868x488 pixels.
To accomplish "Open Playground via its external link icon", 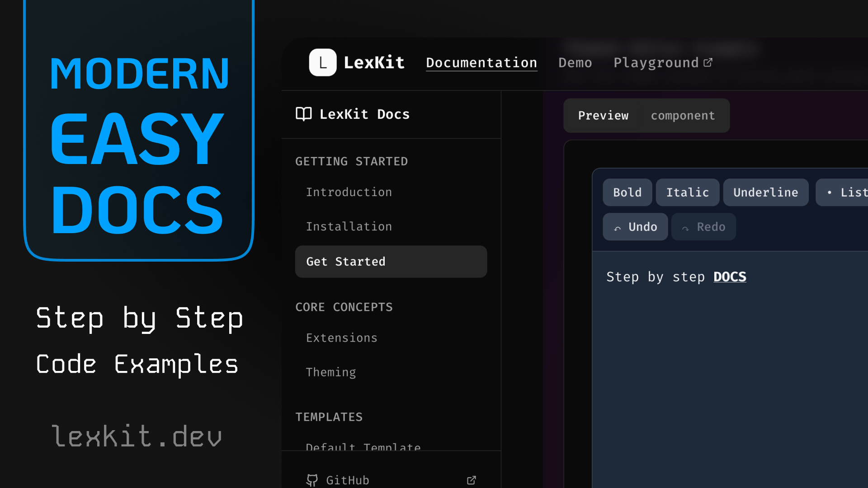I will 708,62.
